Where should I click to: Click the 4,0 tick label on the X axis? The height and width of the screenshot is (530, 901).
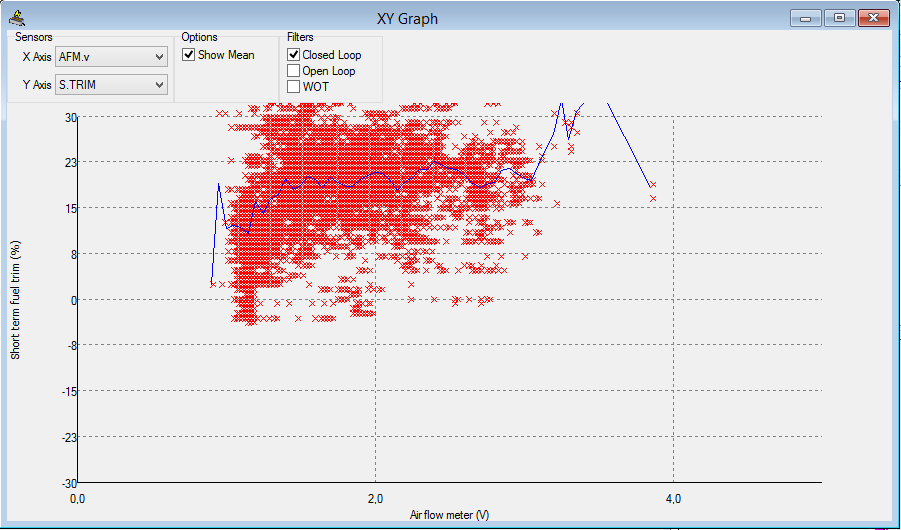pyautogui.click(x=673, y=498)
